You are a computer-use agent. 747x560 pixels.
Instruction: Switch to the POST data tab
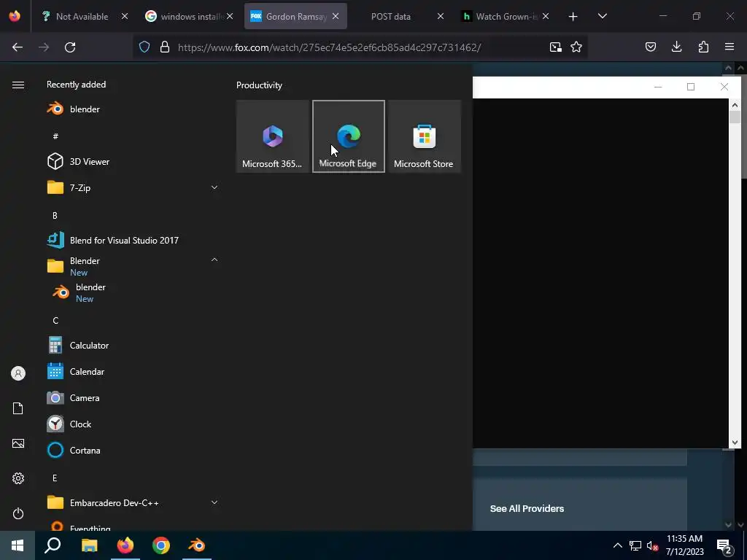(391, 16)
